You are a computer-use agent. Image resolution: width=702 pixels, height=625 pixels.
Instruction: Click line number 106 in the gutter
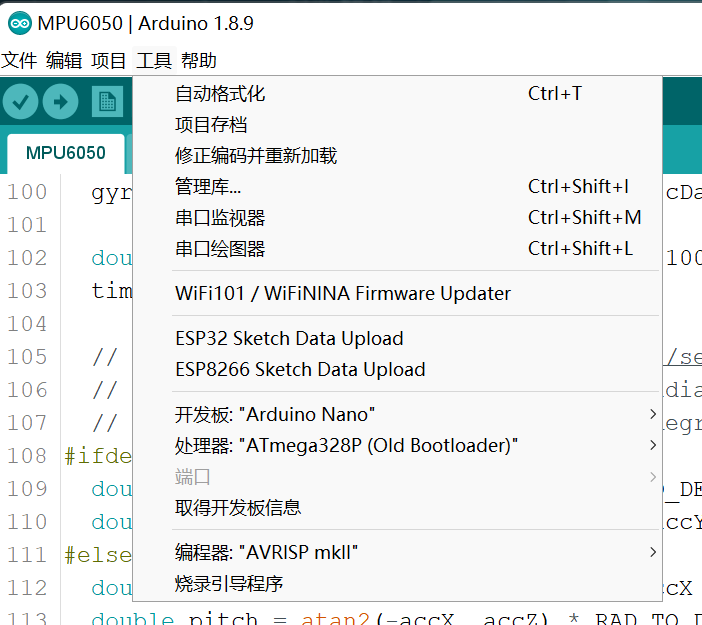coord(27,390)
